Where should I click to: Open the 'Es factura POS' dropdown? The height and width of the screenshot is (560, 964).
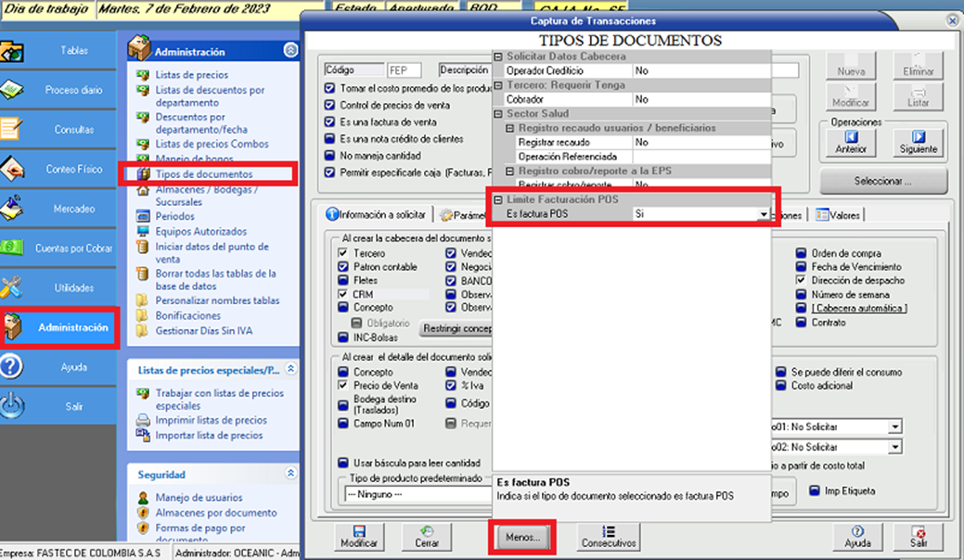pos(764,214)
